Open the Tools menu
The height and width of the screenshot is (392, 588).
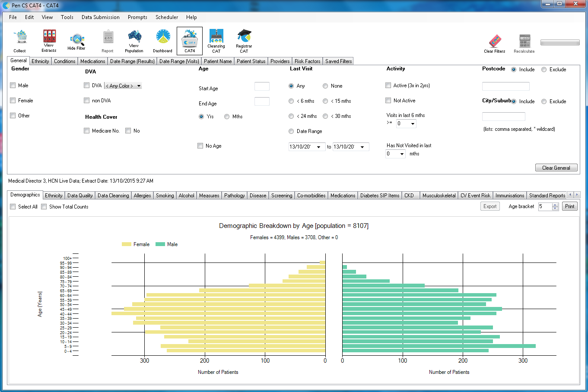click(x=67, y=17)
